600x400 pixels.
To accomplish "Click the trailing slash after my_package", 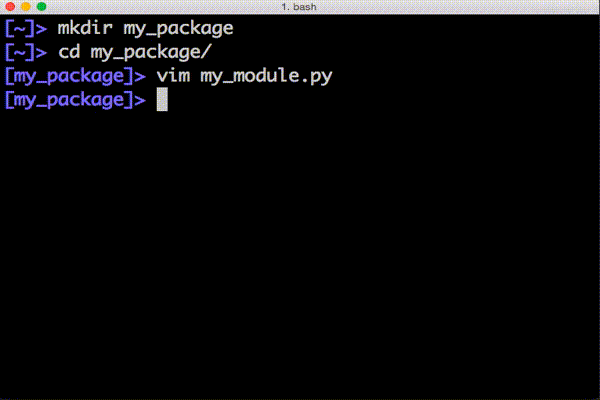I will pyautogui.click(x=206, y=53).
